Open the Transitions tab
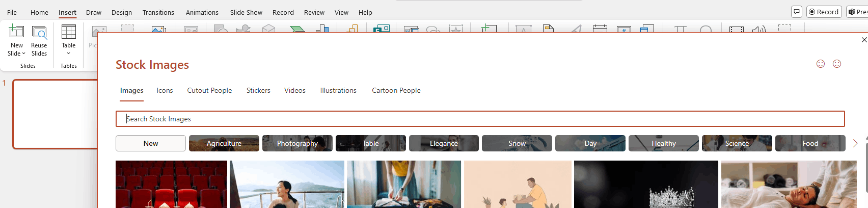The height and width of the screenshot is (208, 868). click(158, 12)
